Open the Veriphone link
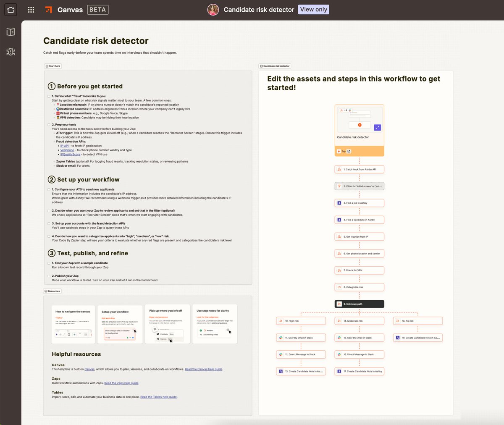Screen dimensions: 504x425 click(67, 150)
